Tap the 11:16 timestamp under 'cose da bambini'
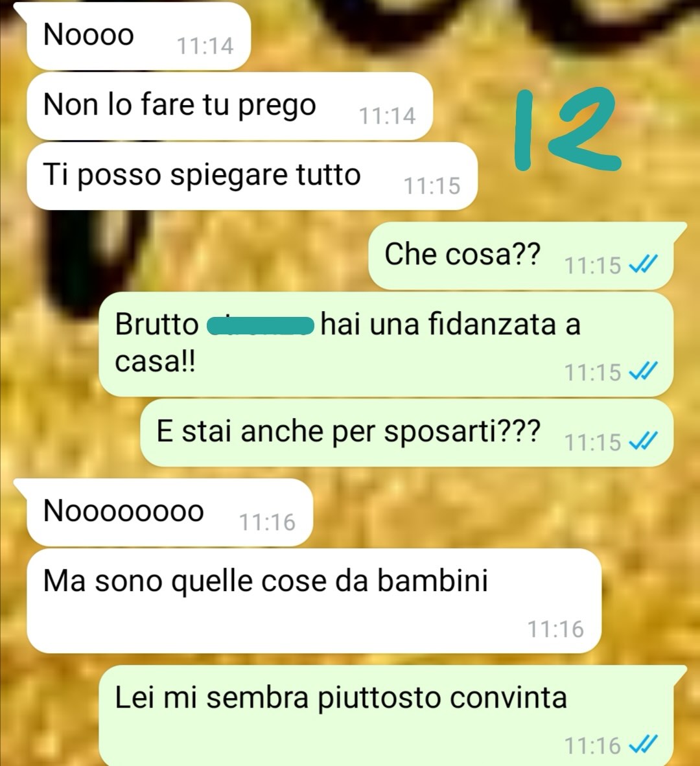 pos(555,629)
